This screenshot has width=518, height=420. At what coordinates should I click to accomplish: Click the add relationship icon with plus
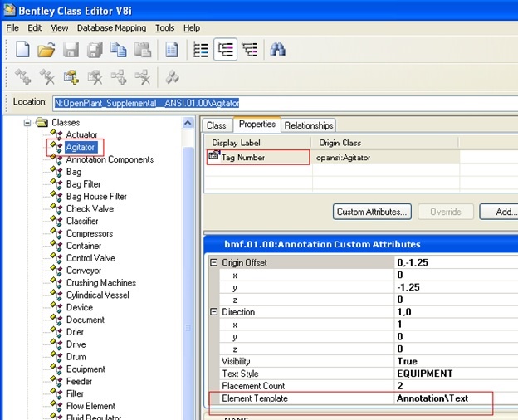tap(119, 77)
